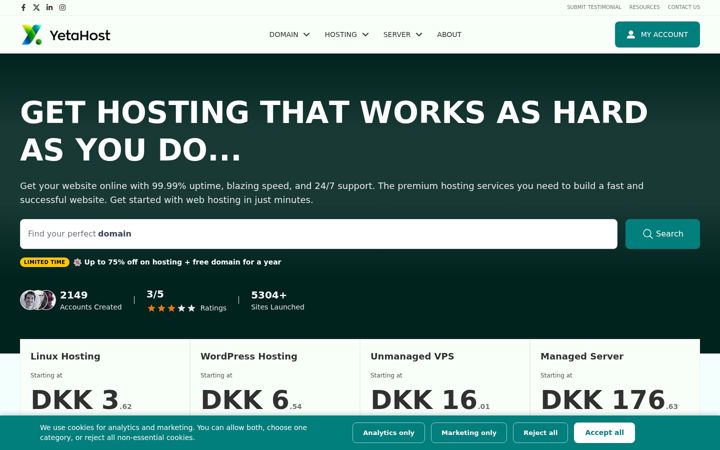Click the user icon in My Account button
Screen dimensions: 720x450
(630, 34)
